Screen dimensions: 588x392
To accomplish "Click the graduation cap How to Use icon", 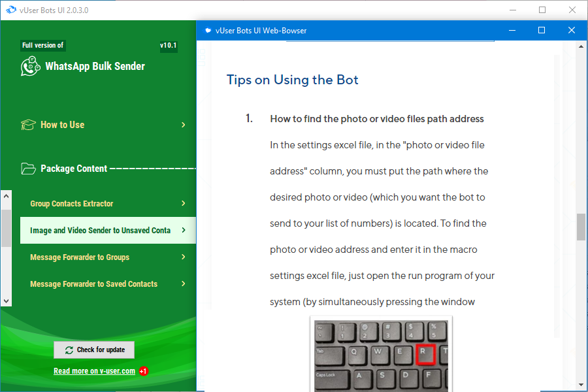I will tap(28, 125).
